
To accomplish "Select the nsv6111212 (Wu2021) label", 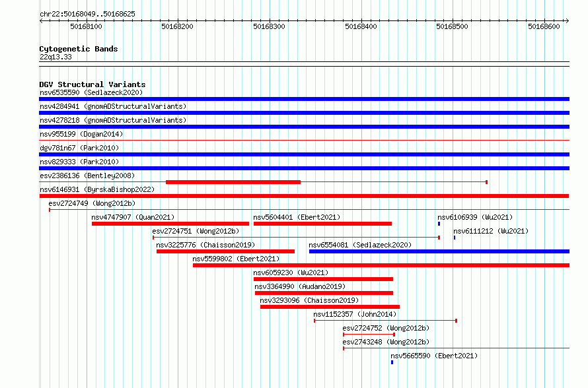I will tap(491, 231).
